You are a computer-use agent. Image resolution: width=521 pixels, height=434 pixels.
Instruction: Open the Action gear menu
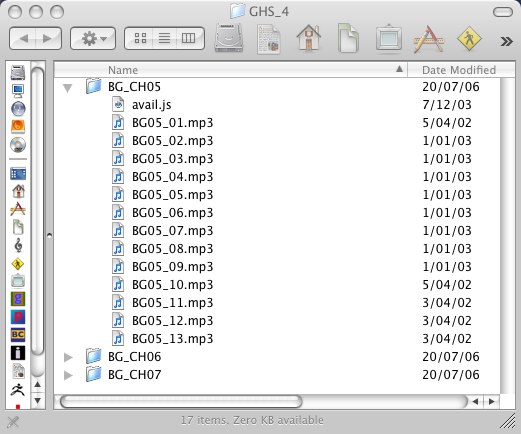click(x=93, y=39)
